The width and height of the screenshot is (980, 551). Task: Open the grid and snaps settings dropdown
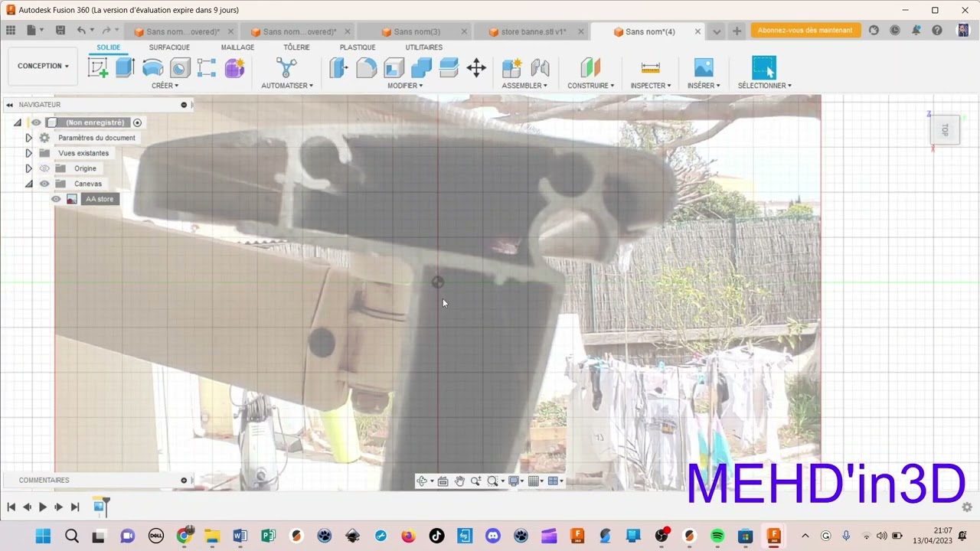coord(537,481)
